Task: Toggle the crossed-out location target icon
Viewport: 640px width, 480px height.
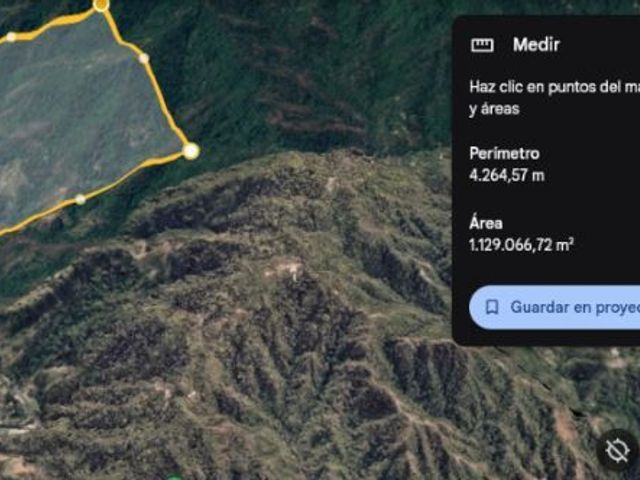Action: [x=617, y=451]
